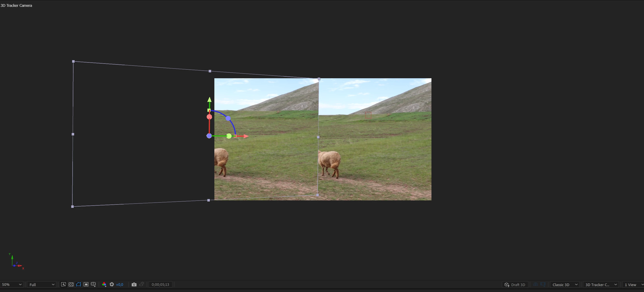The width and height of the screenshot is (644, 292).
Task: Click the 0;00;05;13 current time field
Action: pos(160,285)
